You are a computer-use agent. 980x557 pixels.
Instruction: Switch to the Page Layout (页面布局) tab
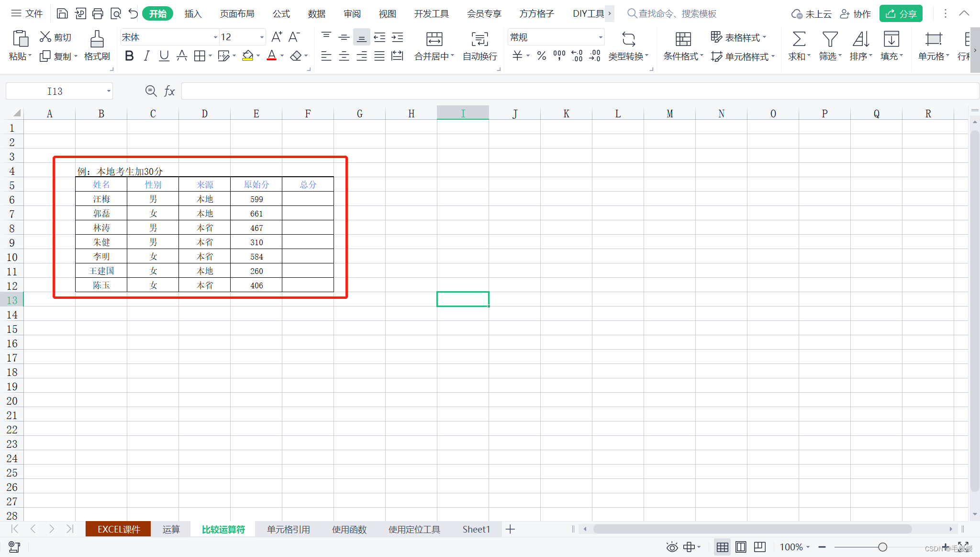[x=237, y=14]
